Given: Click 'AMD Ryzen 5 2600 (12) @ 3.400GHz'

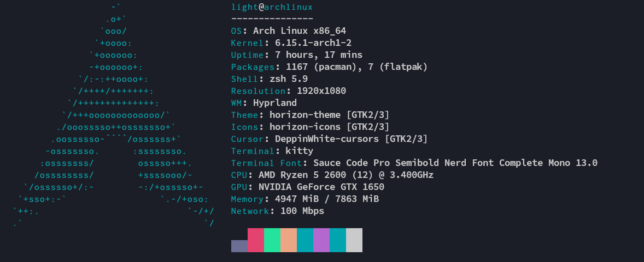Looking at the screenshot, I should [x=346, y=175].
